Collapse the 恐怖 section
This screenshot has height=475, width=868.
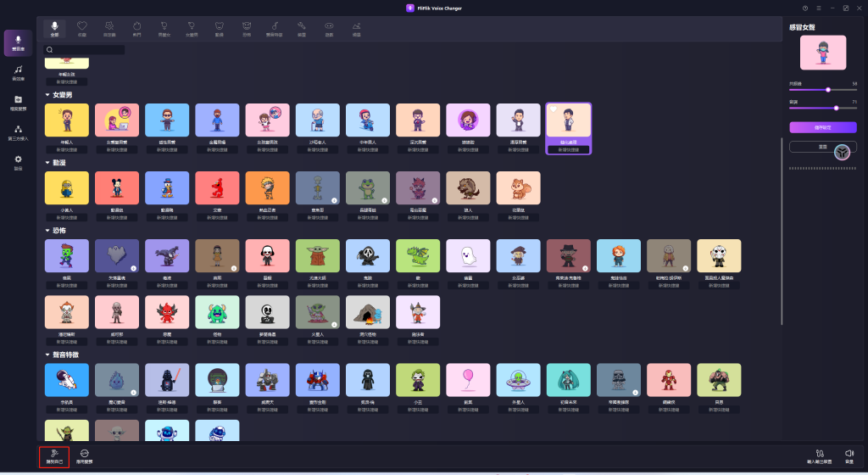coord(47,231)
